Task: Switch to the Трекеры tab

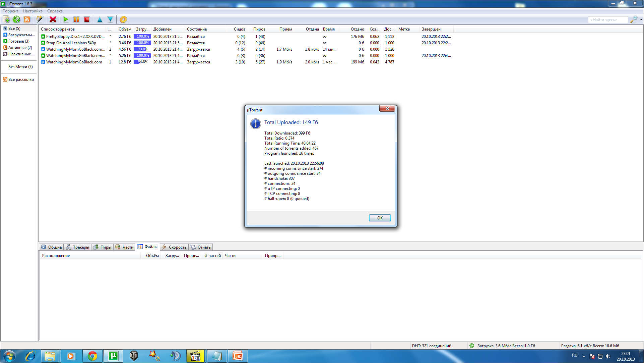Action: [x=78, y=247]
